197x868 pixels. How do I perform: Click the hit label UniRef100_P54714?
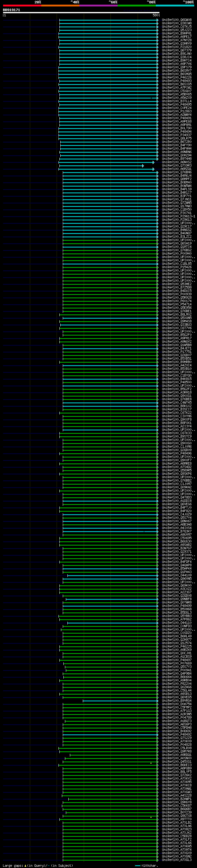(177, 304)
